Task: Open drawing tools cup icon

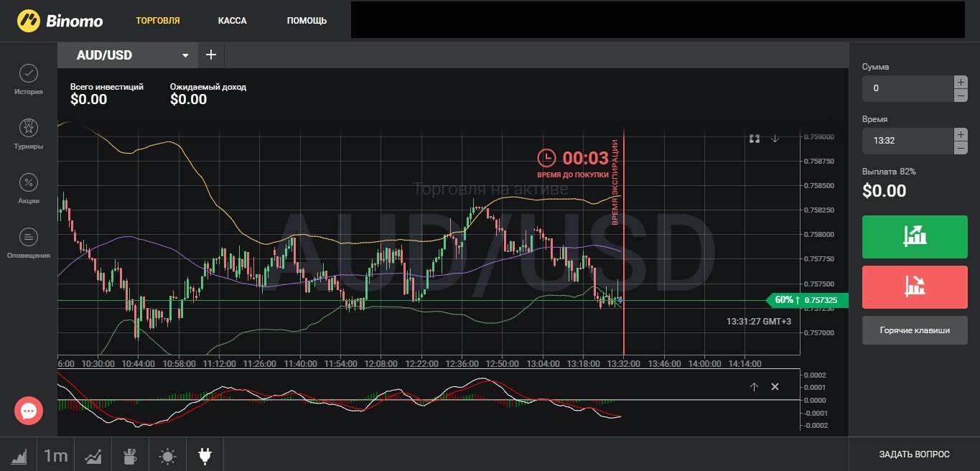Action: 130,455
